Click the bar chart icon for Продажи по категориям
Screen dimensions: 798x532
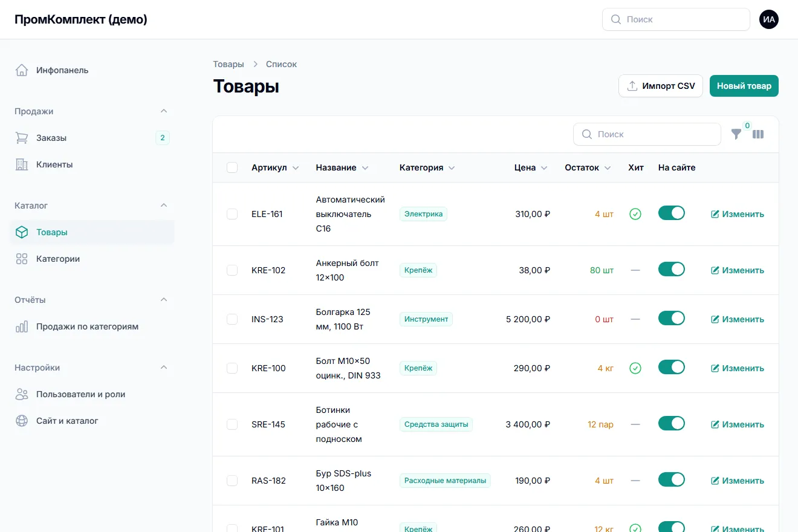[22, 326]
